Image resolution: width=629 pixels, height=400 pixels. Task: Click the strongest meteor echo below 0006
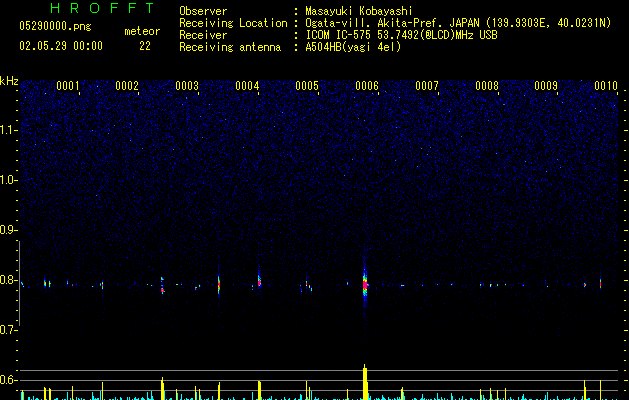tap(365, 285)
